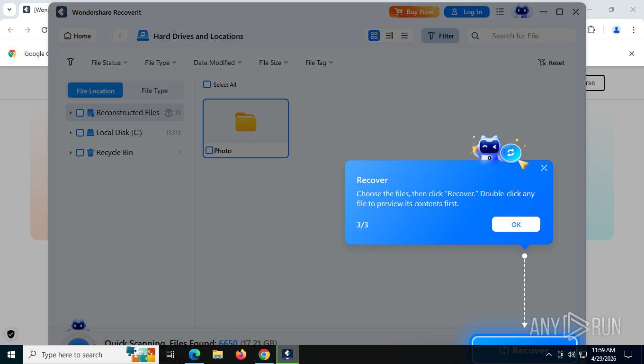This screenshot has width=644, height=364.
Task: Open the Date Modified dropdown
Action: (x=217, y=63)
